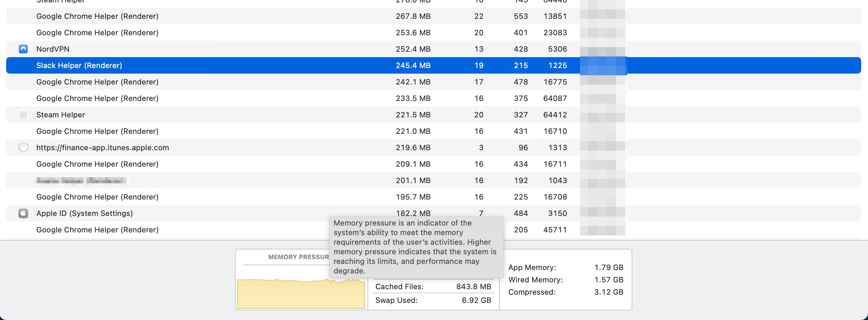Viewport: 868px width, 320px height.
Task: Select Chrome Helper row with PID 45711
Action: (97, 230)
